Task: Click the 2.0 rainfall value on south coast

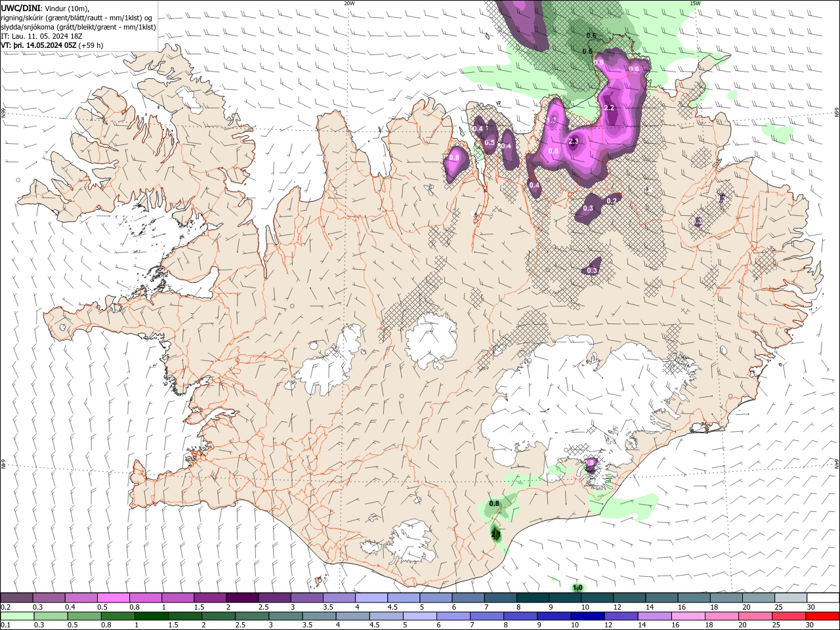Action: (x=495, y=535)
